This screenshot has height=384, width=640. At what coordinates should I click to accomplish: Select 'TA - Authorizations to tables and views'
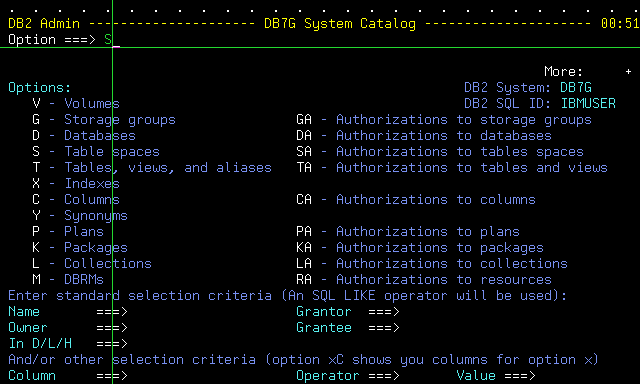[452, 167]
